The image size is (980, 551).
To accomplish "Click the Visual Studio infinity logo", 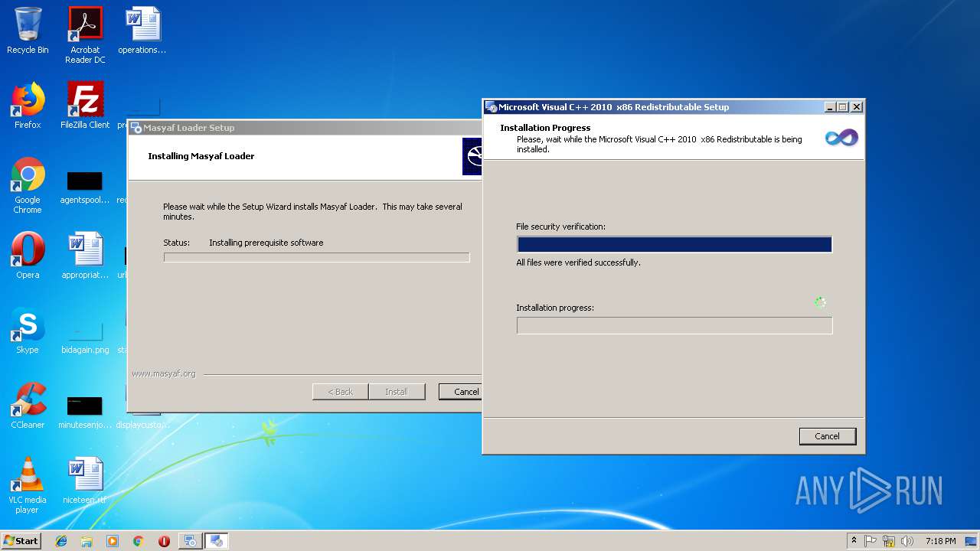I will [x=841, y=138].
